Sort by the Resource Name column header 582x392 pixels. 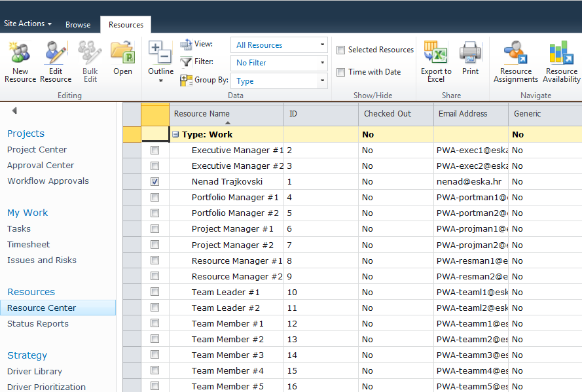tap(202, 114)
